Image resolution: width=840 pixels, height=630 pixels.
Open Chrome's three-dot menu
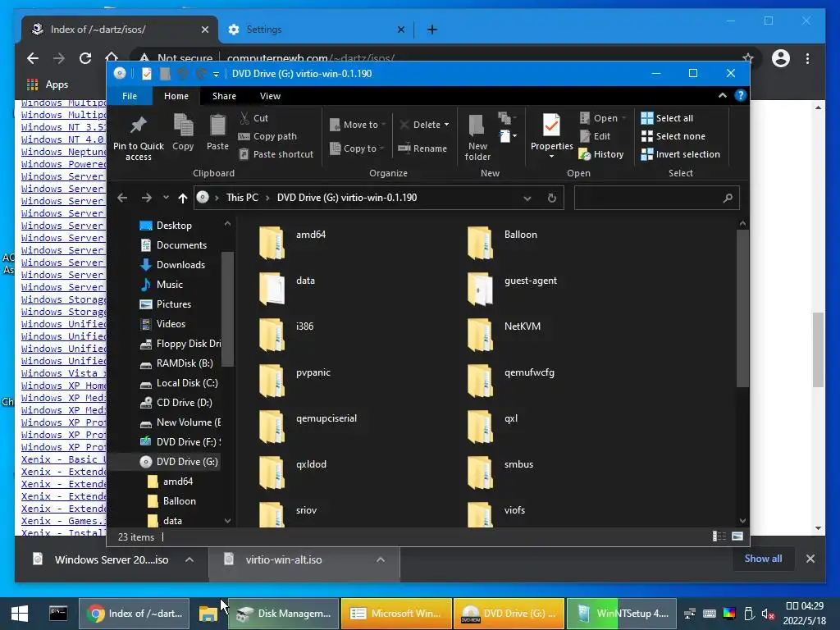[807, 58]
